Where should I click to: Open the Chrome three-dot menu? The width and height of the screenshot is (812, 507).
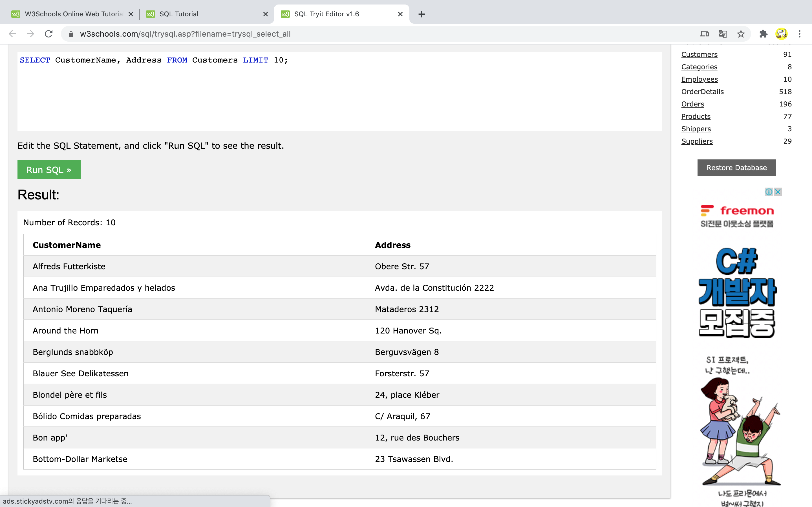800,34
